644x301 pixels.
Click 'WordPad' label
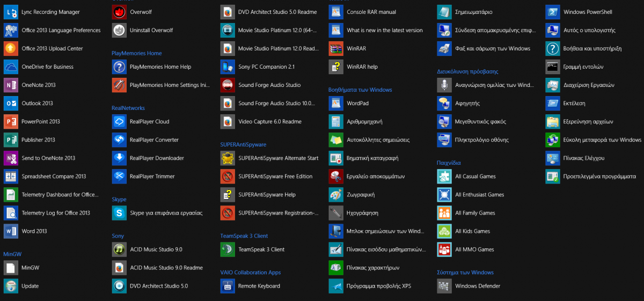[357, 103]
